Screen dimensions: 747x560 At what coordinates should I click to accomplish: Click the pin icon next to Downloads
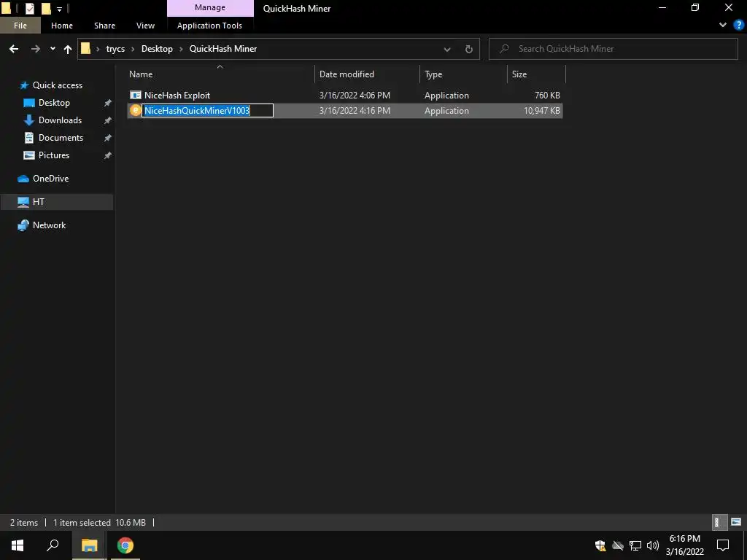tap(108, 120)
